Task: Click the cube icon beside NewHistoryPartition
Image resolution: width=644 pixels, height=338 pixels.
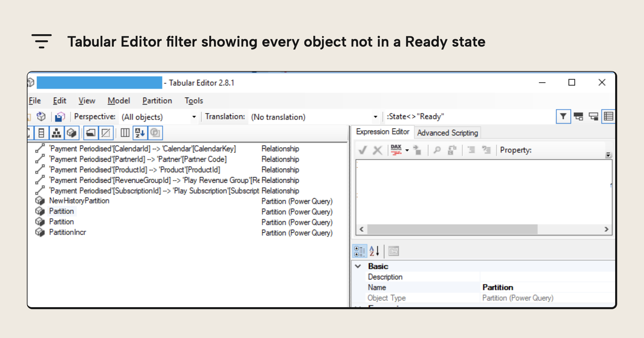Action: tap(40, 201)
